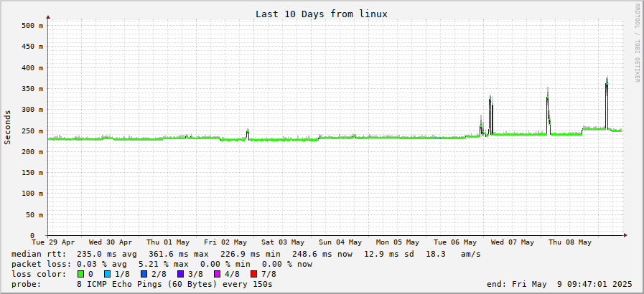Click the 'Wed 30 Apr' date label
This screenshot has height=294, width=644.
tap(111, 242)
